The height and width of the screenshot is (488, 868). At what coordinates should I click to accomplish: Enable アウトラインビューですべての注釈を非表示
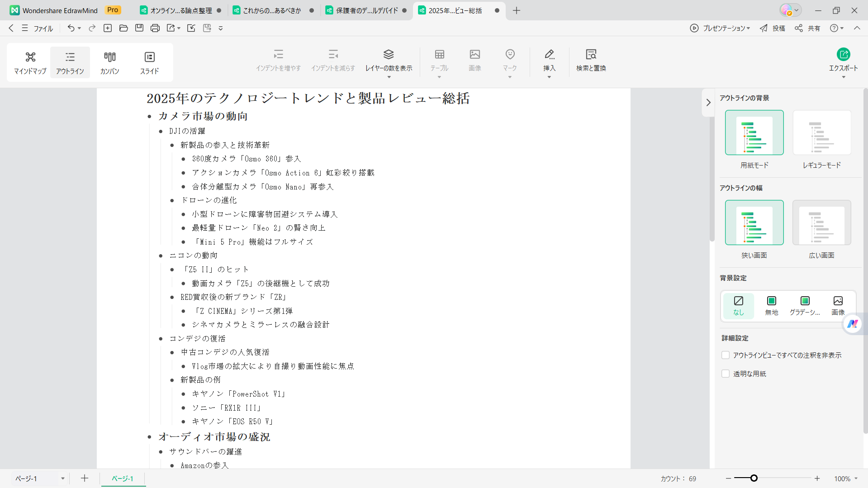pyautogui.click(x=726, y=355)
